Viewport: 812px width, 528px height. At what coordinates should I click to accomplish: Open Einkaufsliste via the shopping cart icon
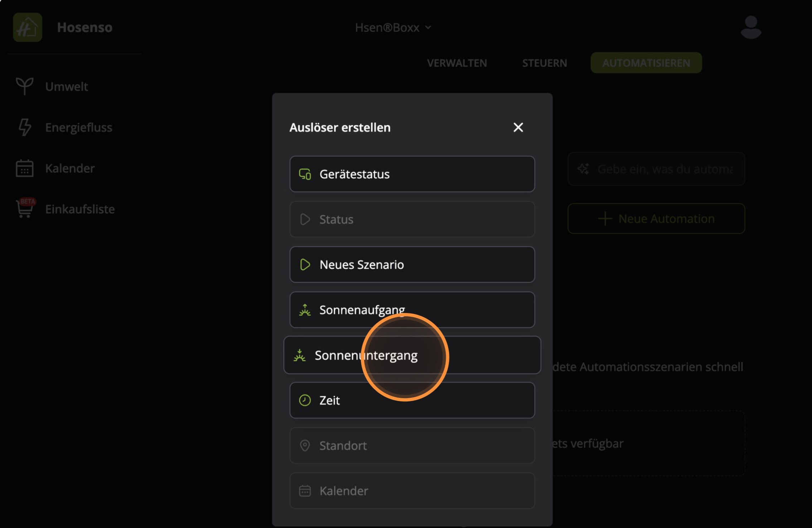click(24, 209)
